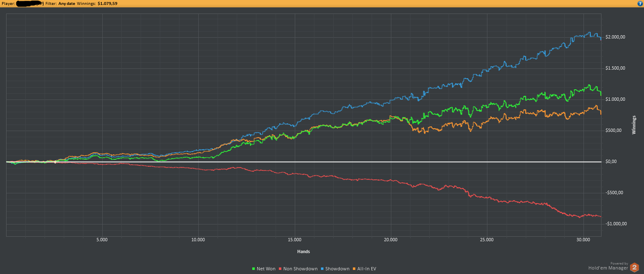The image size is (644, 274).
Task: Toggle the Non Showdown legend entry
Action: [298, 269]
